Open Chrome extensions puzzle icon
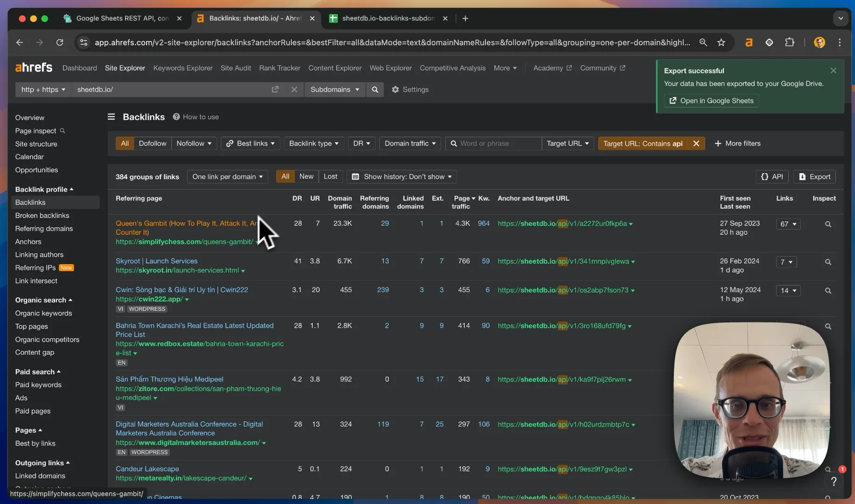This screenshot has width=855, height=504. [x=789, y=42]
